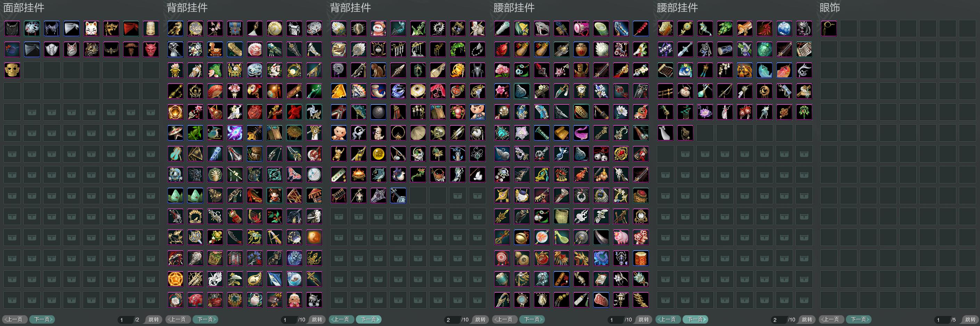
Task: Pick the red parrot back item
Action: [x=254, y=92]
